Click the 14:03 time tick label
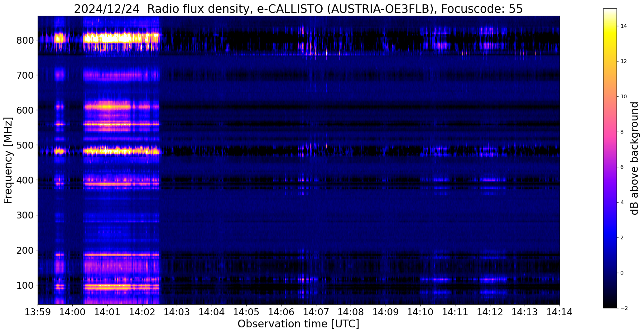644x333 pixels. (x=177, y=312)
